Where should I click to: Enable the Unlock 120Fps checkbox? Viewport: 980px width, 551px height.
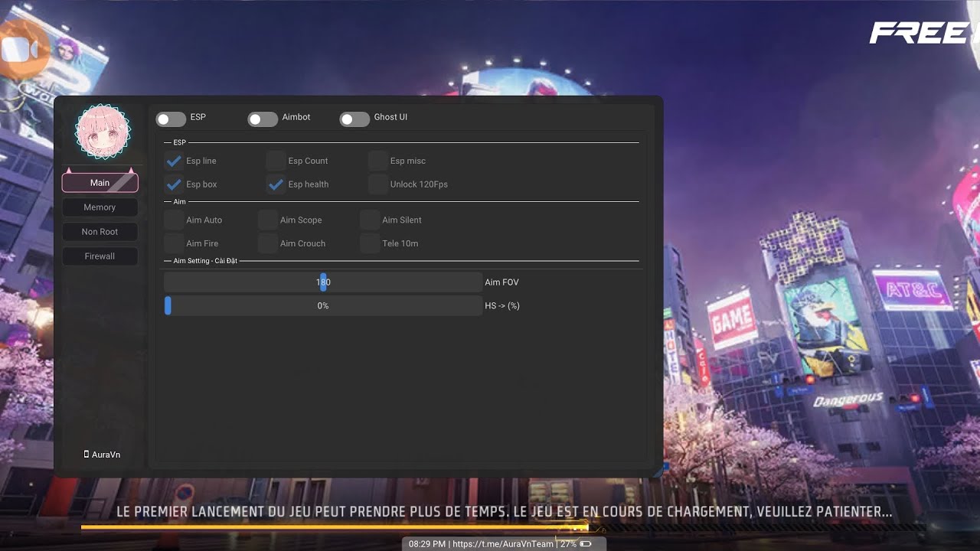tap(377, 184)
